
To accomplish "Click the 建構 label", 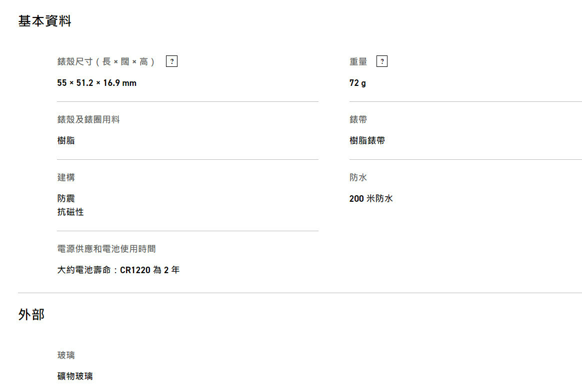I will tap(66, 178).
